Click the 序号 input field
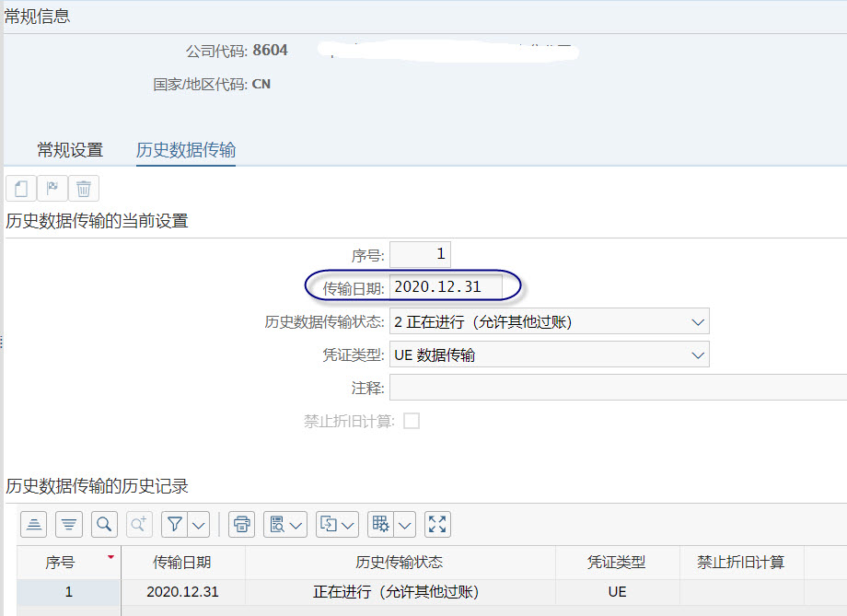 pyautogui.click(x=420, y=254)
